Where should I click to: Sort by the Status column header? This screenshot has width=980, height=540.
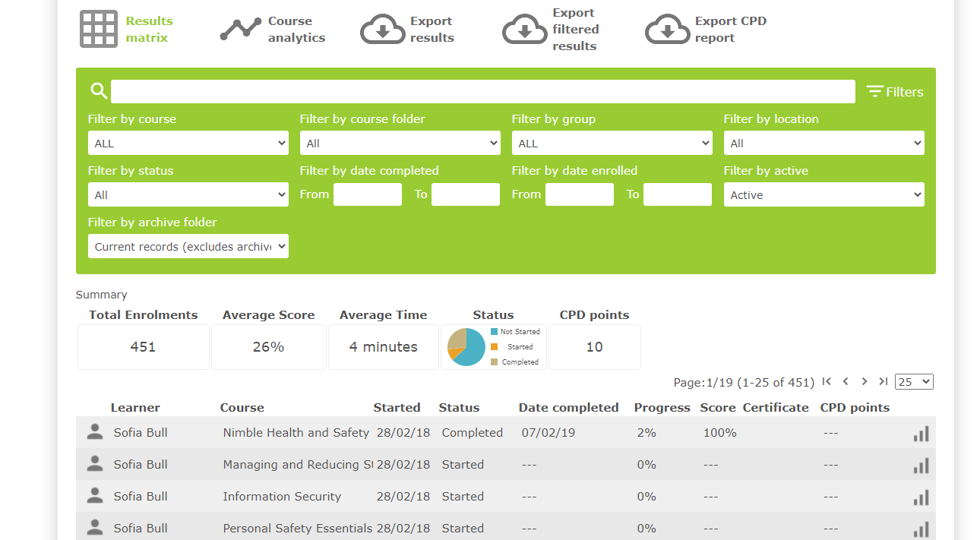point(459,407)
